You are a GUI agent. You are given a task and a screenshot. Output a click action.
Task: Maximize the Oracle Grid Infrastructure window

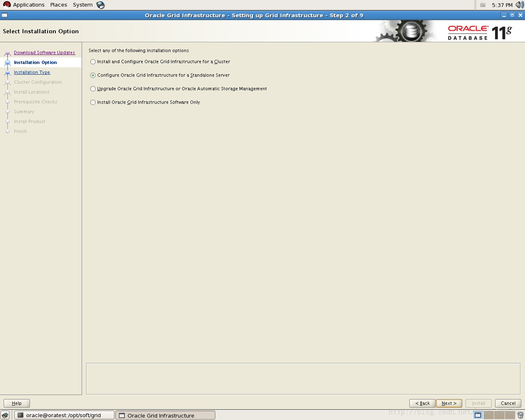[512, 15]
